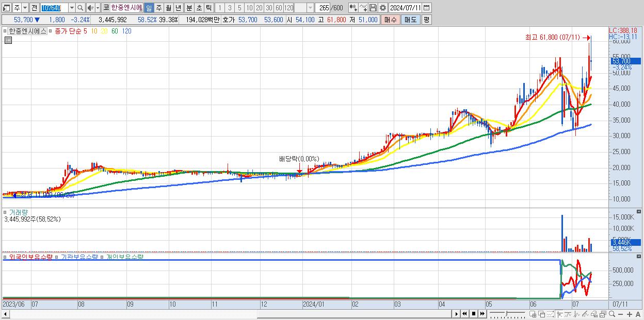Select the 30 interval tab
Image resolution: width=644 pixels, height=320 pixels.
[269, 8]
